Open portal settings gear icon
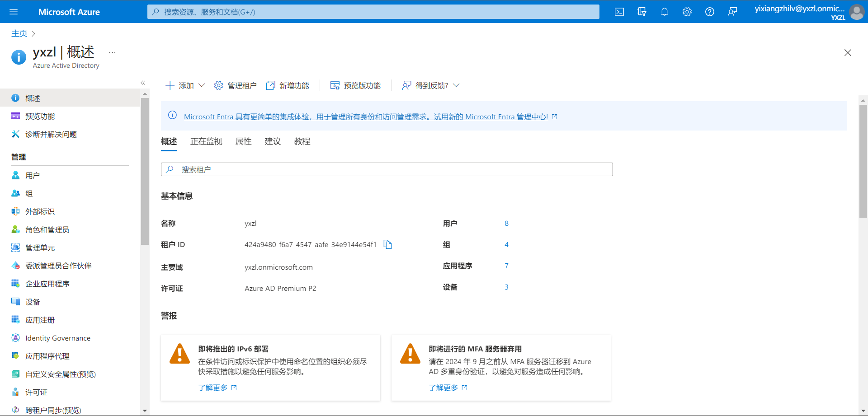 coord(687,12)
